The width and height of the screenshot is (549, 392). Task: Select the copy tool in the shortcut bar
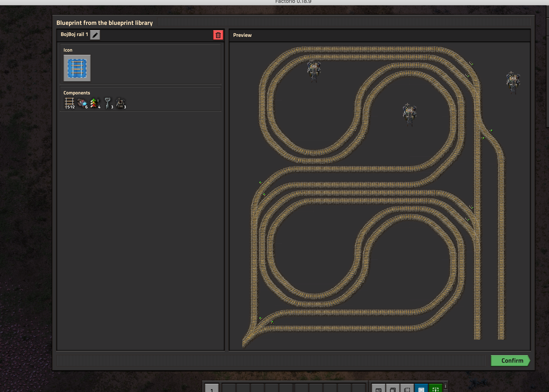393,388
